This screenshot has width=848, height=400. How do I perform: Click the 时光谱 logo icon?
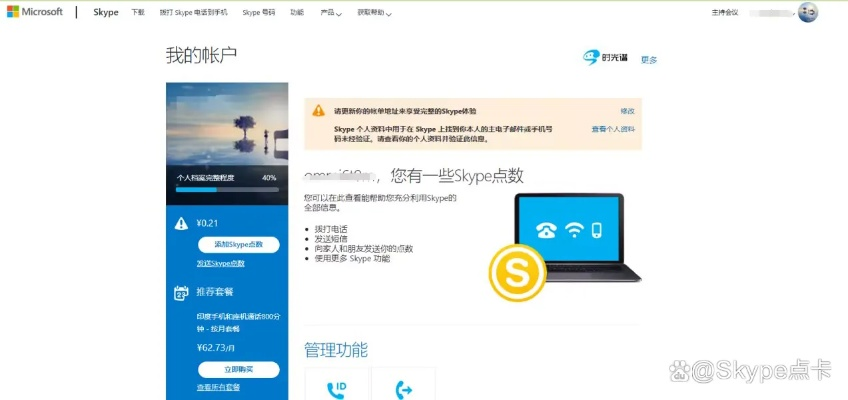pos(605,58)
